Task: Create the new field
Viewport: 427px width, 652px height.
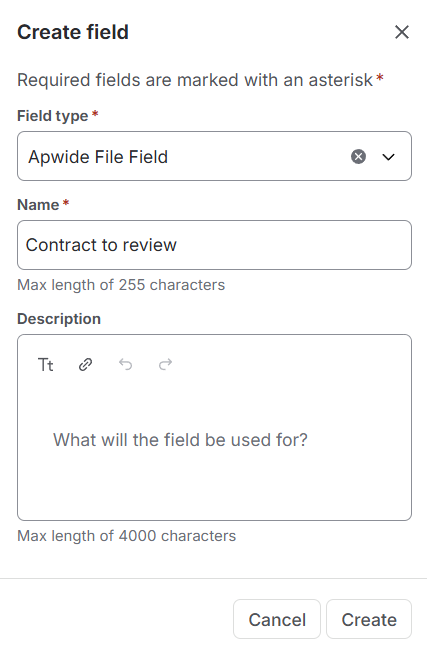Action: click(x=369, y=619)
